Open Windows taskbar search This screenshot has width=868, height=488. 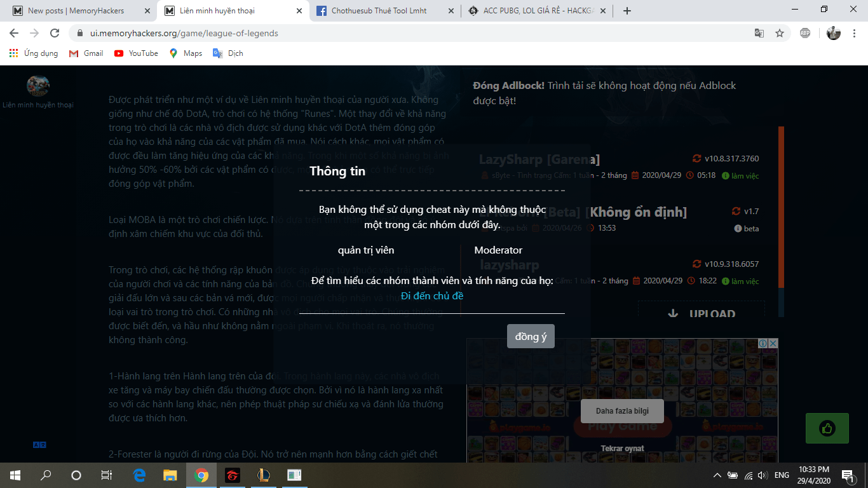click(x=46, y=475)
